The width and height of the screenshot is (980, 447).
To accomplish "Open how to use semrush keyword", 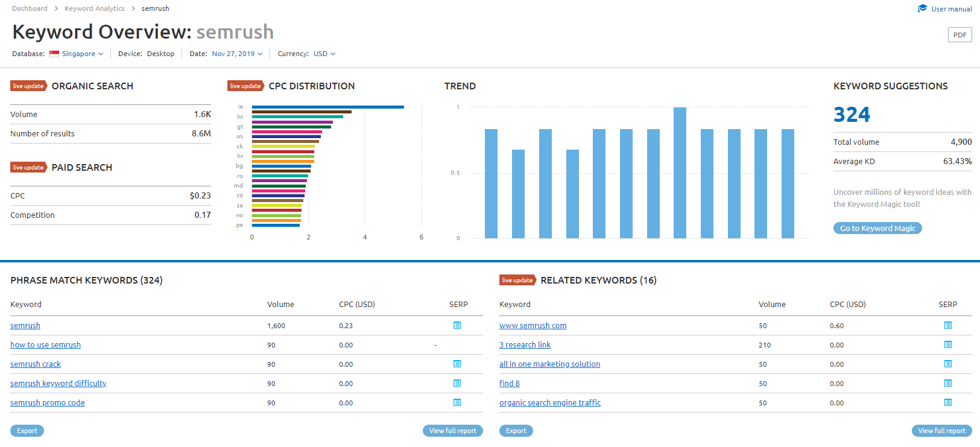I will [x=45, y=345].
